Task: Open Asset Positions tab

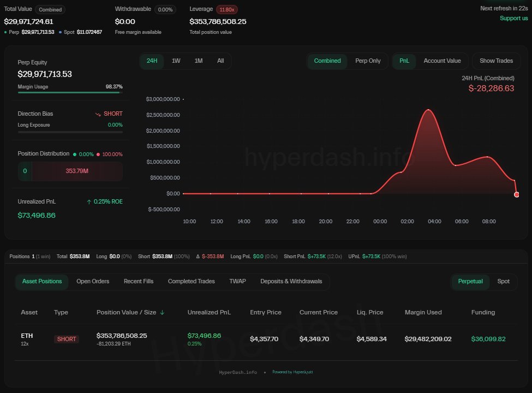Action: (42, 281)
